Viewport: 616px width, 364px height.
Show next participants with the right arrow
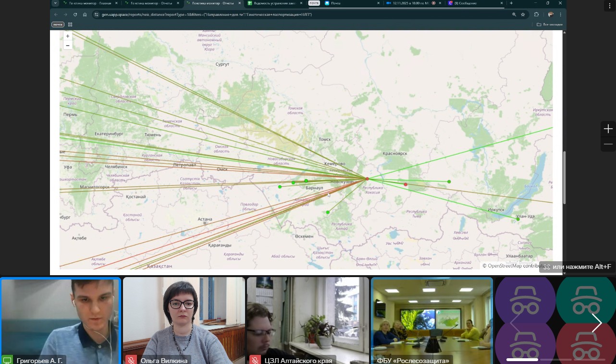[597, 324]
